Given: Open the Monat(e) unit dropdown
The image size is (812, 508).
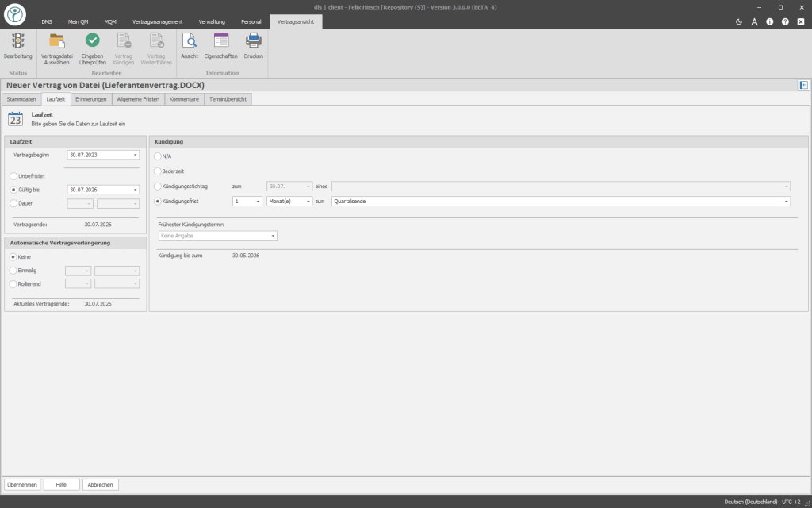Looking at the screenshot, I should (289, 201).
